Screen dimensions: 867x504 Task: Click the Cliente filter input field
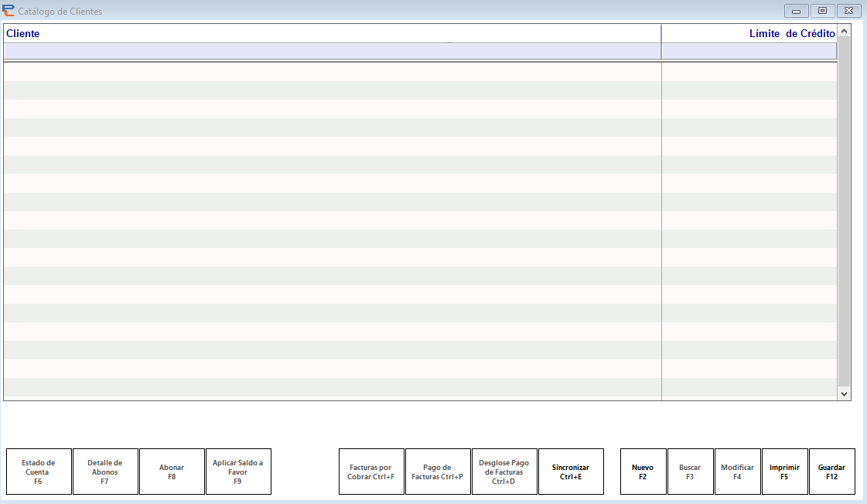(x=333, y=51)
